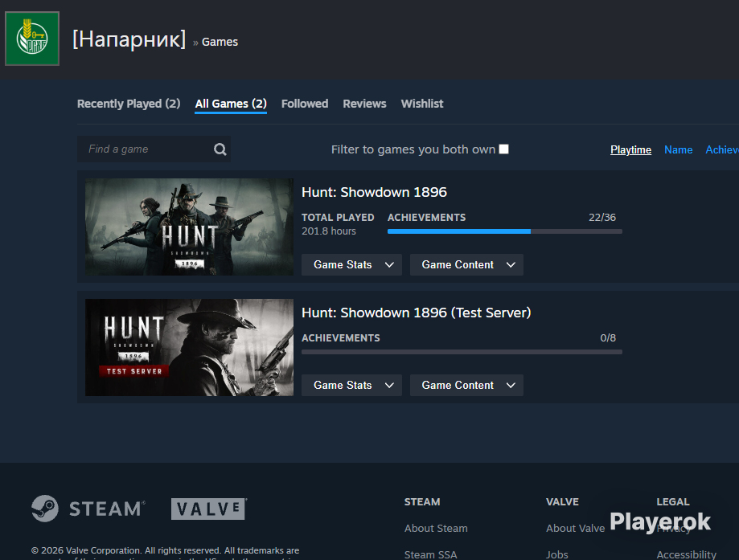The width and height of the screenshot is (739, 560).
Task: Click the Hunt: Showdown 1896 achievements progress bar
Action: click(x=505, y=231)
